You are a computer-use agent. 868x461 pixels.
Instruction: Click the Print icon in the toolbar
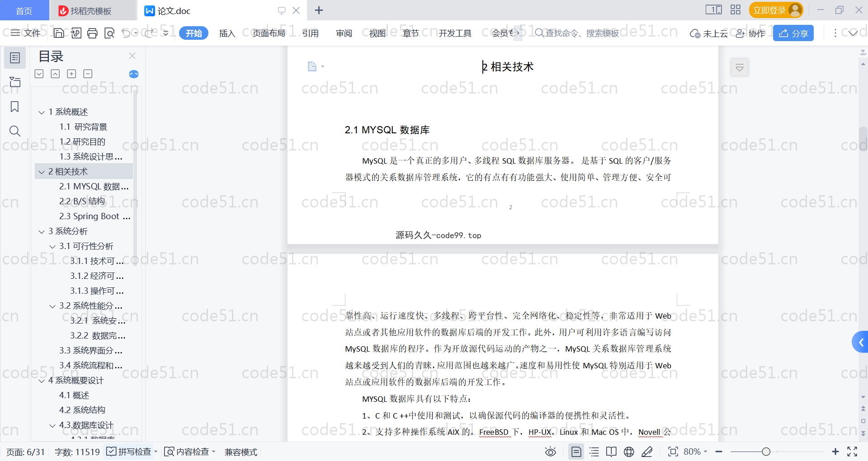[x=93, y=33]
